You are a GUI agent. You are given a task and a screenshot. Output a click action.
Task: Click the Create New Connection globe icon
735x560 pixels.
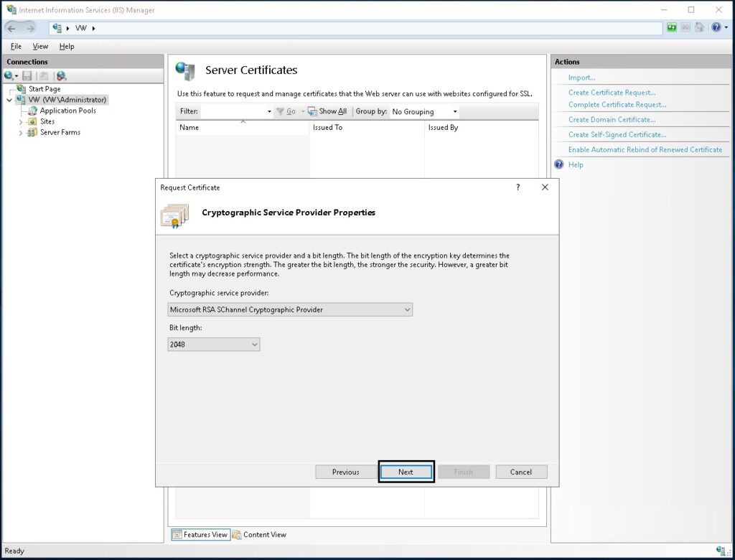pyautogui.click(x=9, y=75)
